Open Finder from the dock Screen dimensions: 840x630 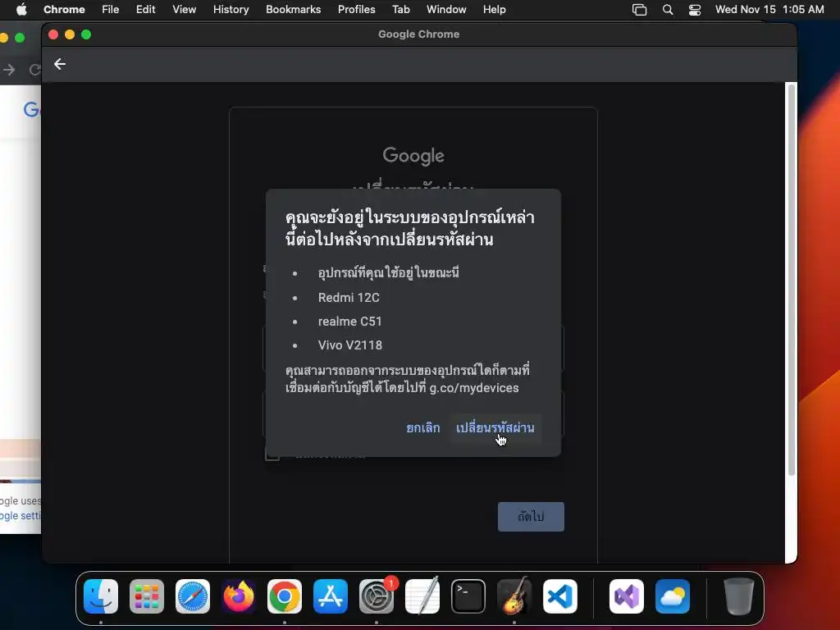pos(101,596)
